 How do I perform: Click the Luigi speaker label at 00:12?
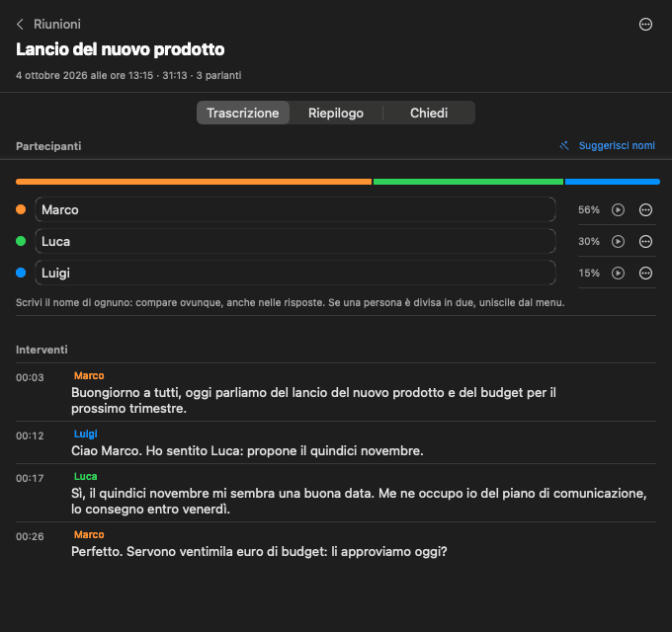(x=85, y=434)
